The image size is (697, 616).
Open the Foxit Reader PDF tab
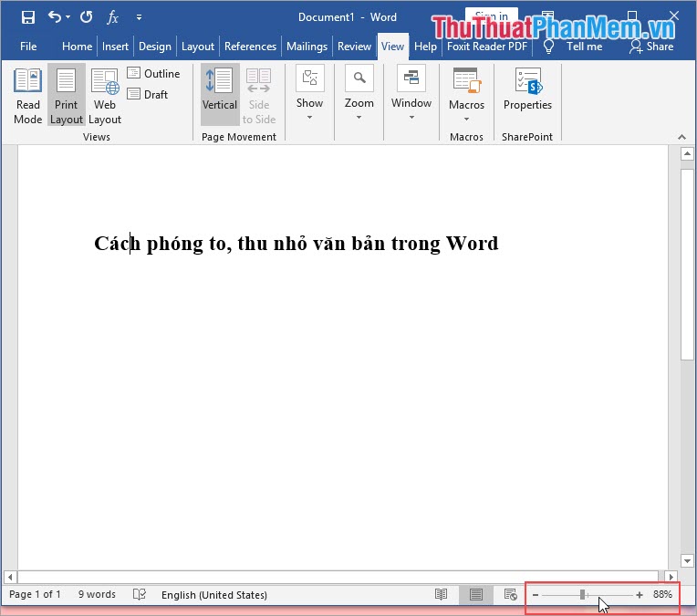click(x=487, y=47)
